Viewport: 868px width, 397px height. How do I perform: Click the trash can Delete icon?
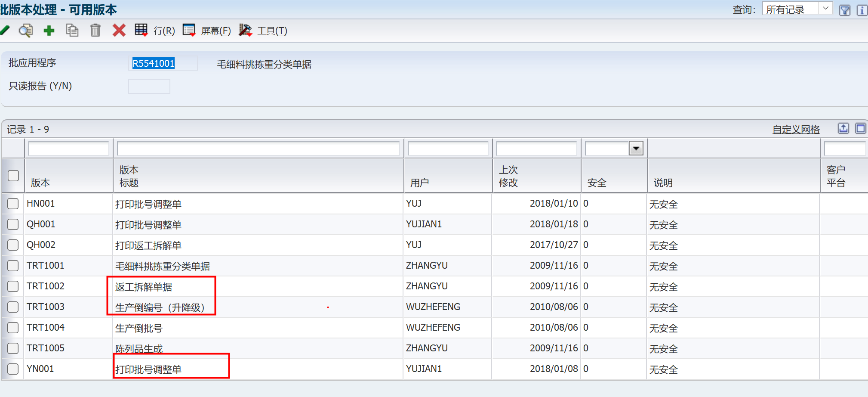[95, 31]
